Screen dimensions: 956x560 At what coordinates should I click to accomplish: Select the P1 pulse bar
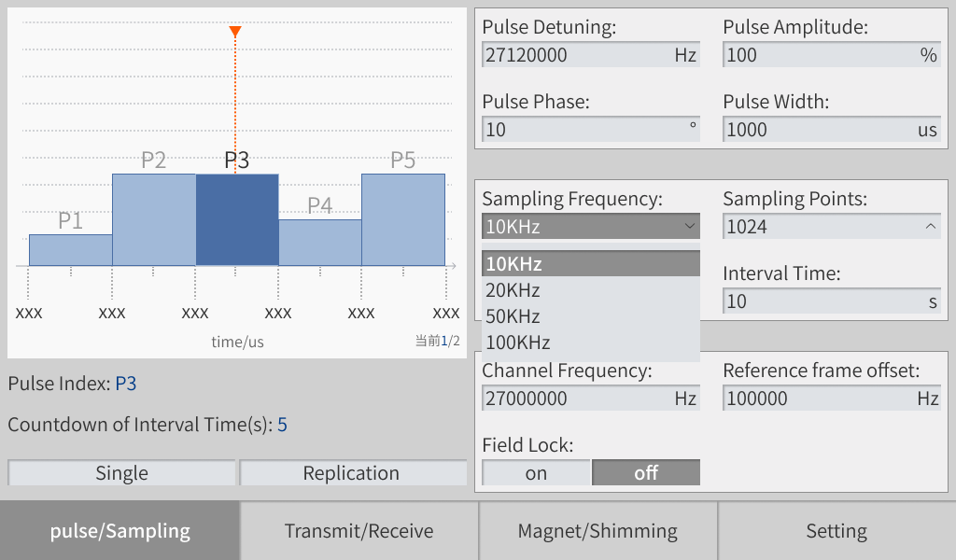pos(71,249)
